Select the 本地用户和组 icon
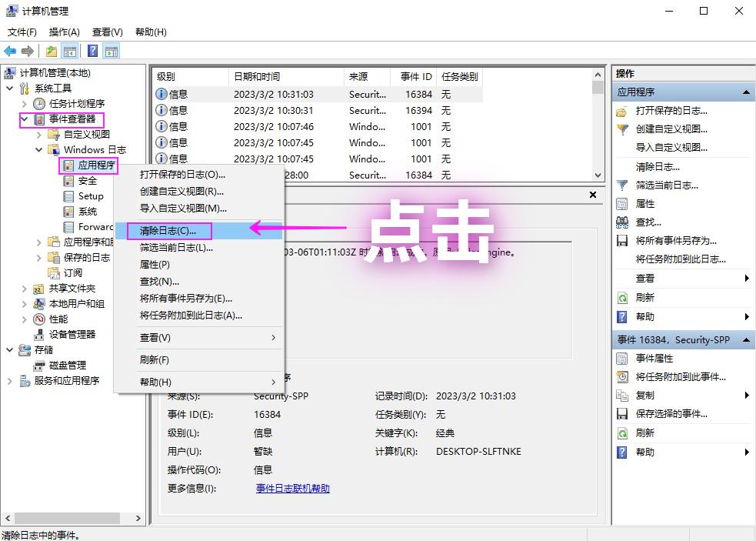The width and height of the screenshot is (756, 541). [39, 304]
